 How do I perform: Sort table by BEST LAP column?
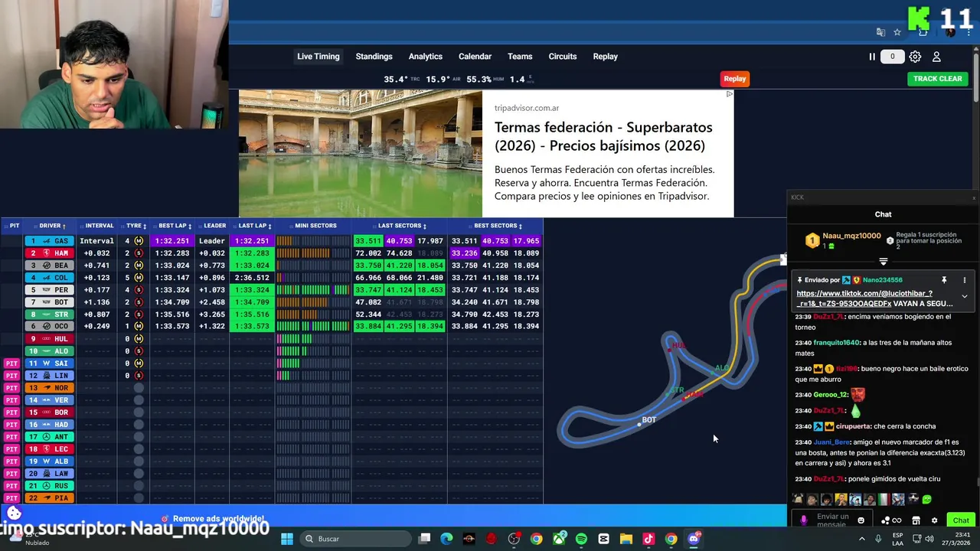click(x=175, y=226)
